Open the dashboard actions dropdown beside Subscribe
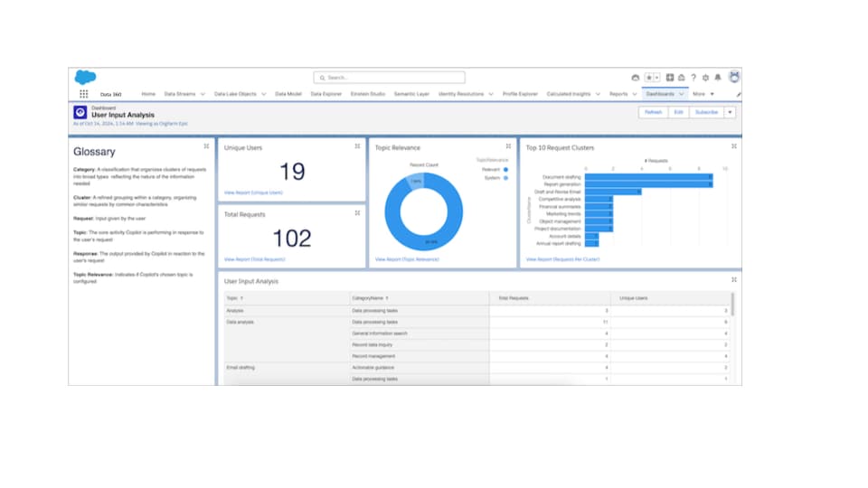 731,112
